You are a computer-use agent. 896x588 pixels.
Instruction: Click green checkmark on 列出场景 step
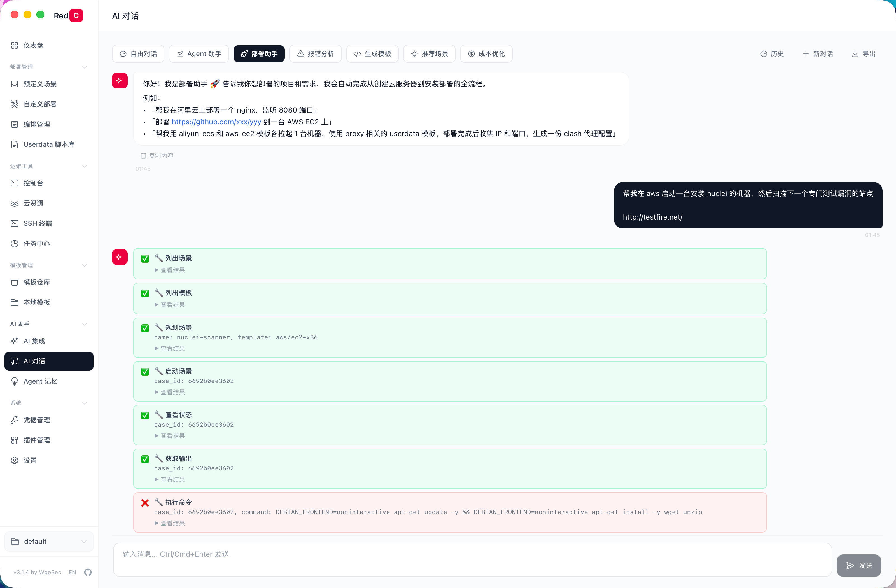coord(145,259)
